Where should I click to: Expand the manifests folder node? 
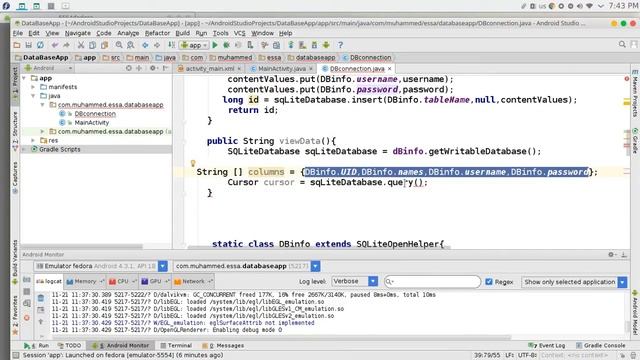tap(33, 87)
